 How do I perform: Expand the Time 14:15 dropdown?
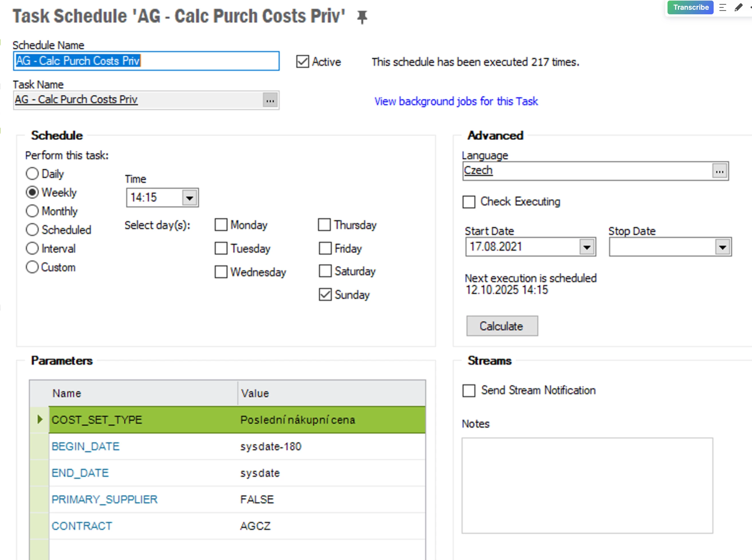click(x=190, y=198)
